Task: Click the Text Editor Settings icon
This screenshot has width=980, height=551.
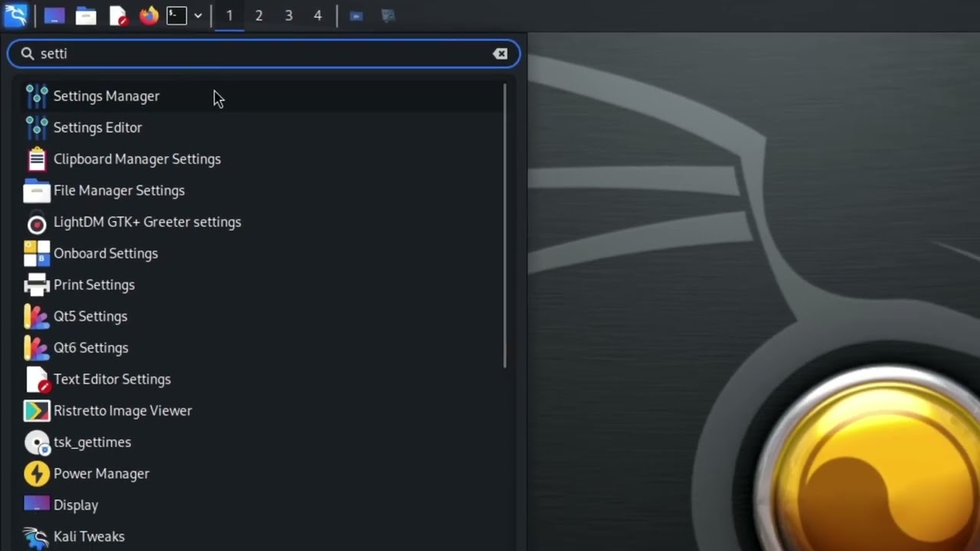Action: click(38, 379)
